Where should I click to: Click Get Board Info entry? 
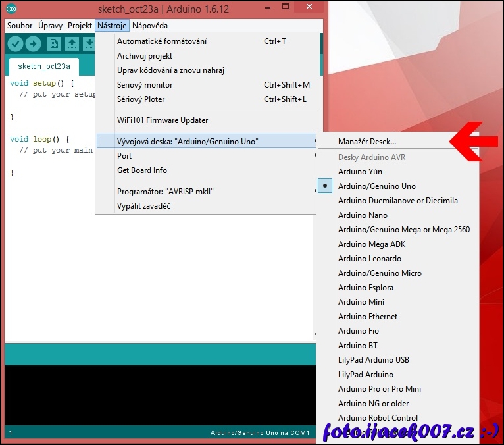click(142, 170)
